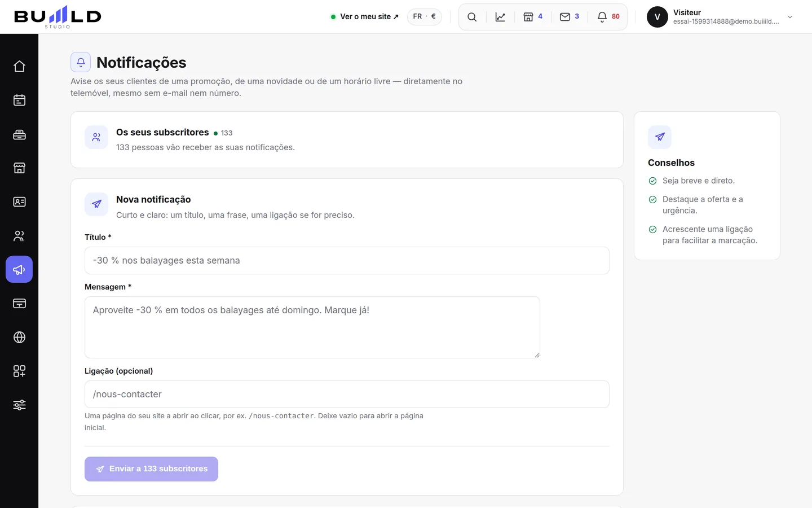Click the tip 'Destaque a oferta e a urgência.'
Viewport: 812px width, 508px height.
coord(703,205)
